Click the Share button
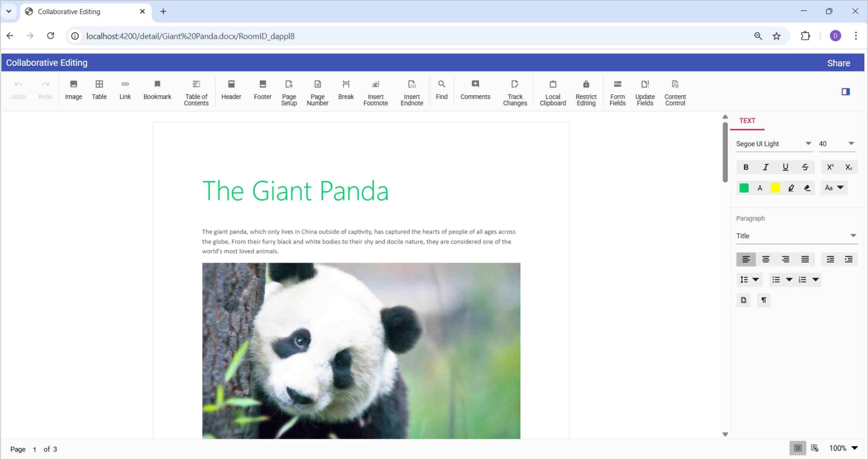868x460 pixels. pos(839,63)
